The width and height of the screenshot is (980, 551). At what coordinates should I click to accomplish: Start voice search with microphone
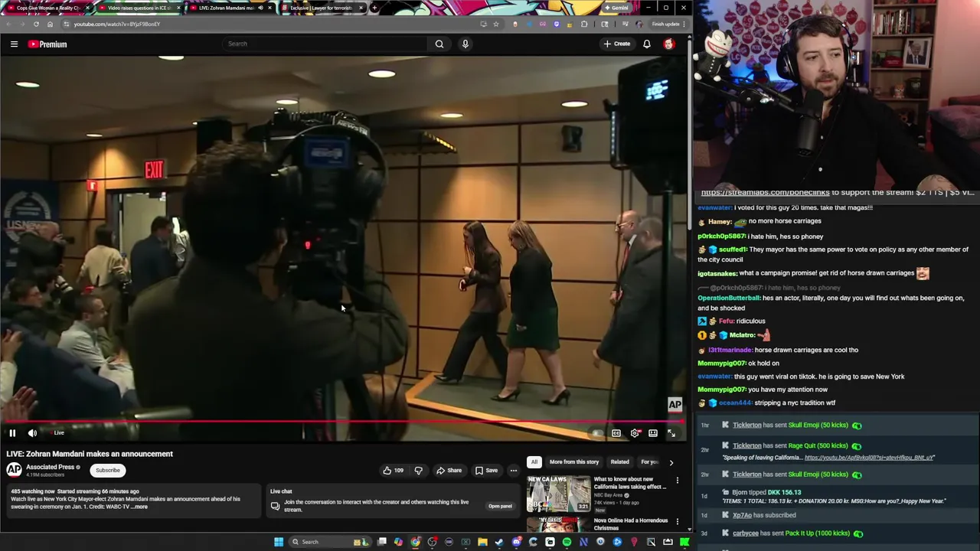[x=465, y=44]
